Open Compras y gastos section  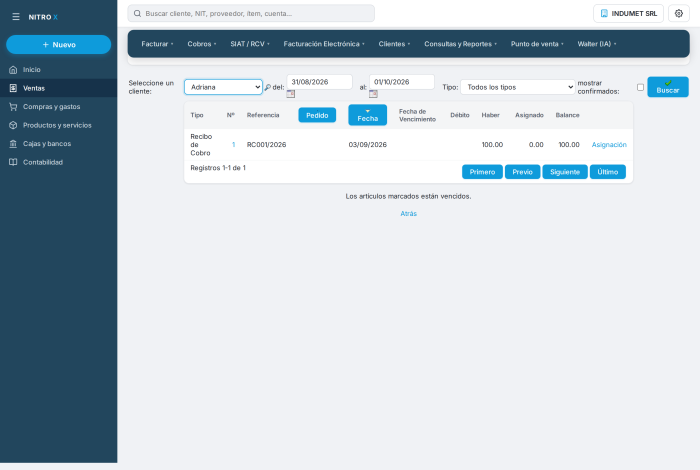pos(58,107)
